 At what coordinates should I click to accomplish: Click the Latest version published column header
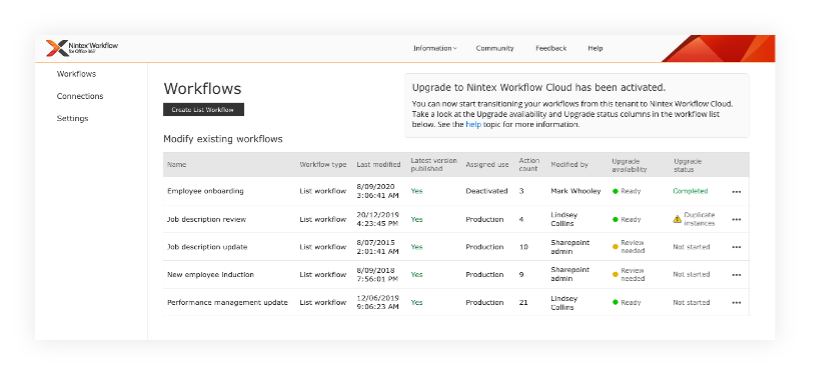(434, 165)
